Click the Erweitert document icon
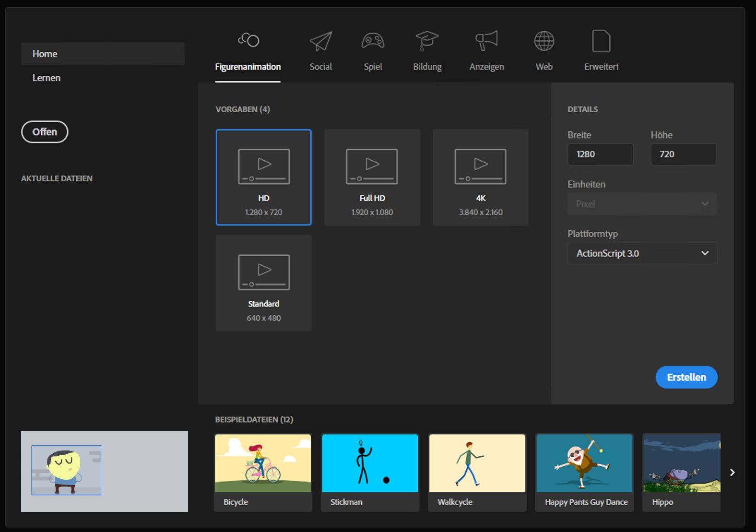The height and width of the screenshot is (532, 756). tap(601, 41)
